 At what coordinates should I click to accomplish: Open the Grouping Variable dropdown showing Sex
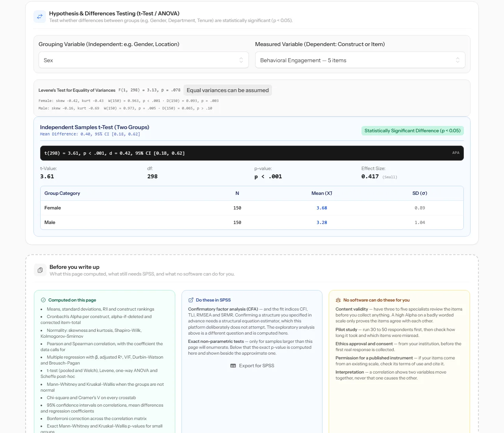pos(144,60)
